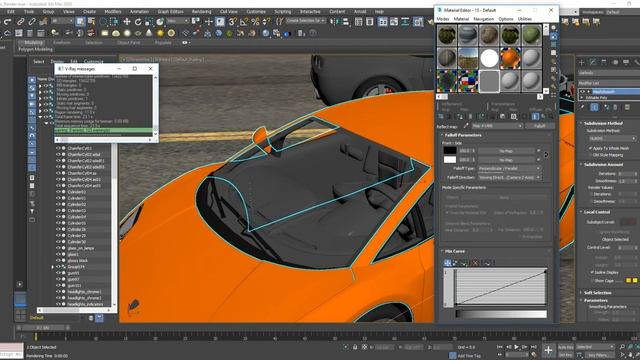The width and height of the screenshot is (640, 360).
Task: Toggle the 3D Snaps icon
Action: point(232,22)
